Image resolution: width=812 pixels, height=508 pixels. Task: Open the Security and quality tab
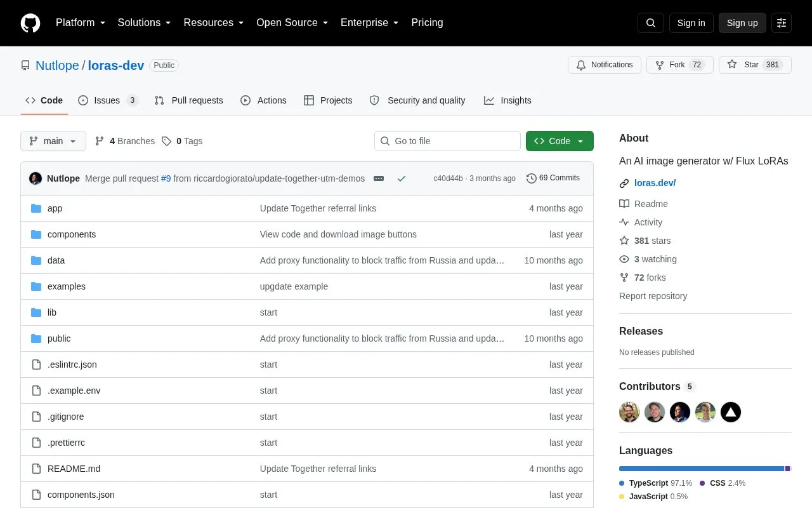coord(417,100)
